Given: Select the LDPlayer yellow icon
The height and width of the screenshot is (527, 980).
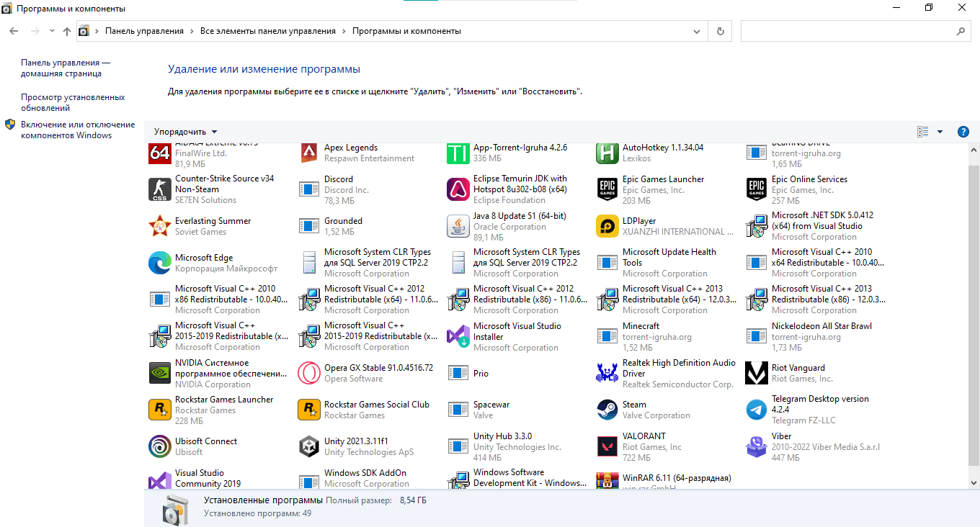Looking at the screenshot, I should point(607,226).
